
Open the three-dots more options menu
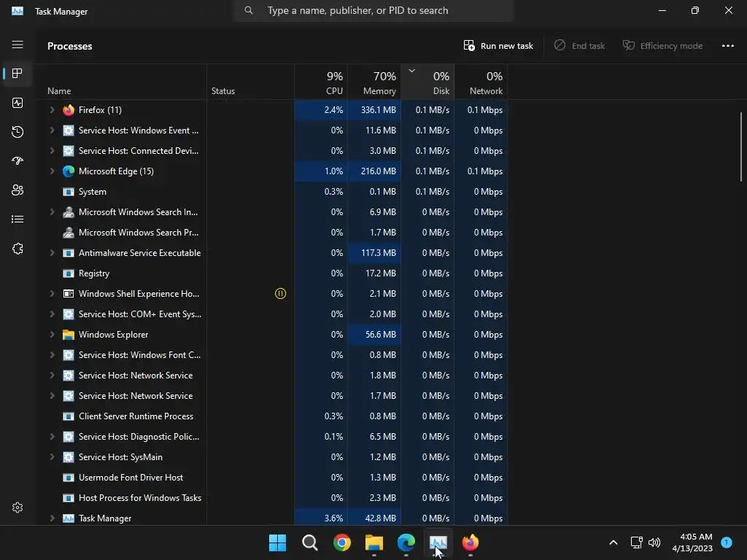(x=728, y=46)
